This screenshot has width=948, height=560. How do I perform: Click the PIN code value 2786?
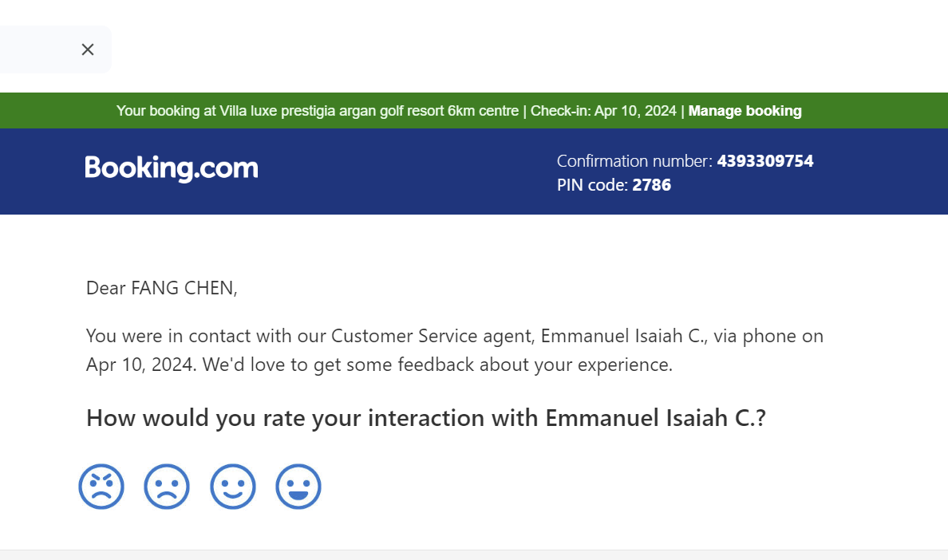coord(651,185)
